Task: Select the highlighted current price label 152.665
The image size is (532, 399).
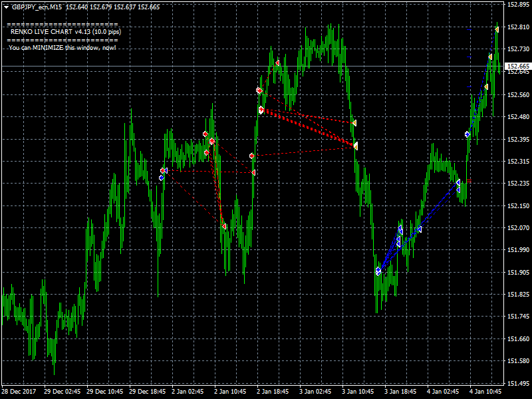Action: tap(518, 66)
